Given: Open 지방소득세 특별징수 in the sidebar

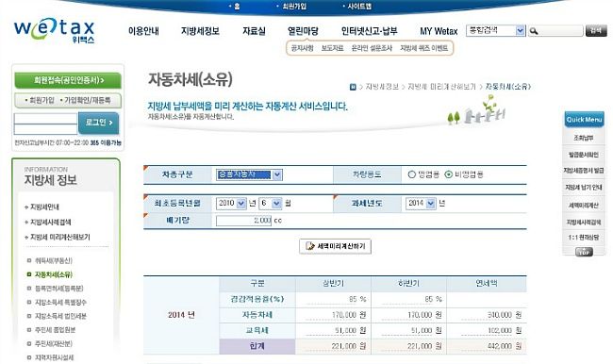Looking at the screenshot, I should (60, 302).
